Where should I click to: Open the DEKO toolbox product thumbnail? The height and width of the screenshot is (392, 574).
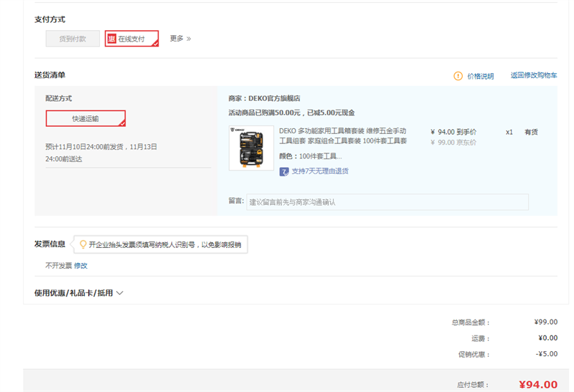[x=251, y=148]
